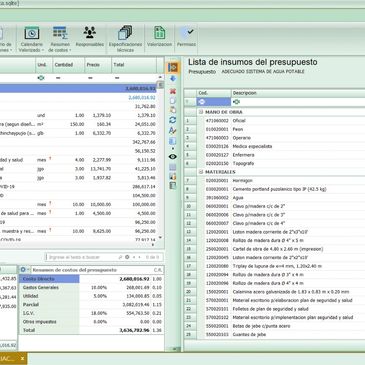The width and height of the screenshot is (365, 365).
Task: Click the chart report icon in vertical toolbar
Action: [x=173, y=176]
